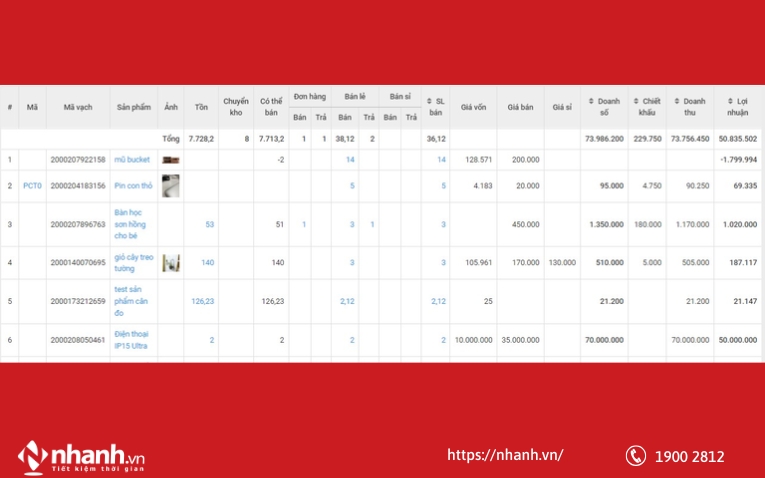The image size is (765, 478).
Task: Open the https://nhanh.vn/ link
Action: click(x=505, y=455)
